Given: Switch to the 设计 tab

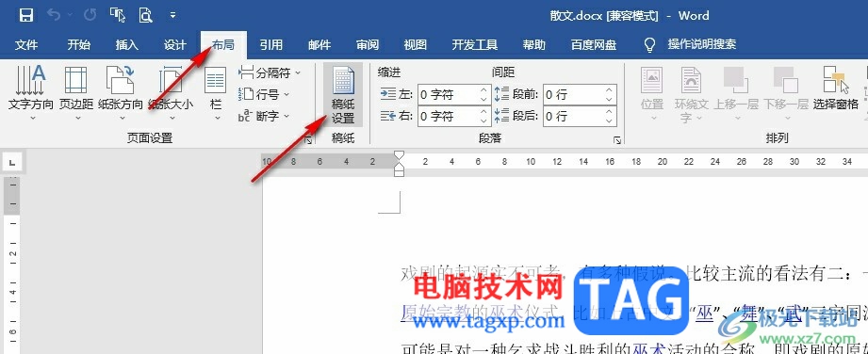Looking at the screenshot, I should [175, 45].
